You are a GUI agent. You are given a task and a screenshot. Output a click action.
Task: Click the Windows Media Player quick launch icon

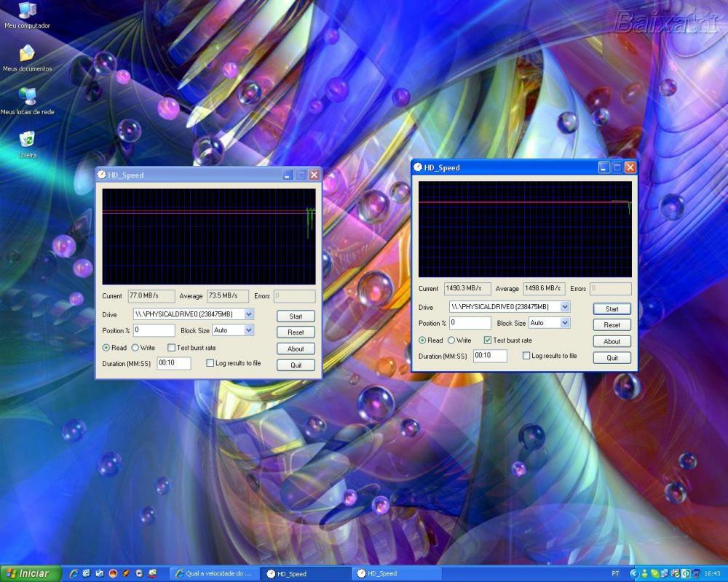pos(139,573)
